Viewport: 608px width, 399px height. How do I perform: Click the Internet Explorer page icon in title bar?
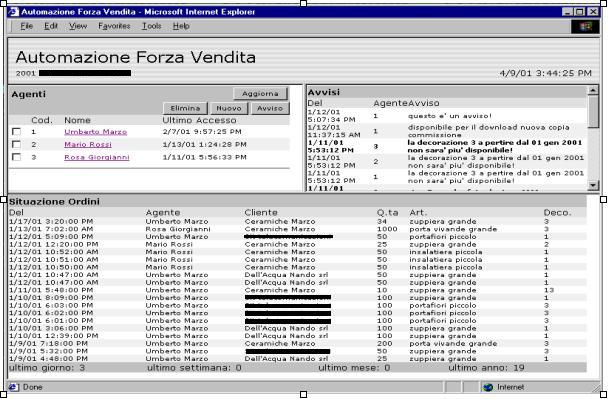coord(14,12)
